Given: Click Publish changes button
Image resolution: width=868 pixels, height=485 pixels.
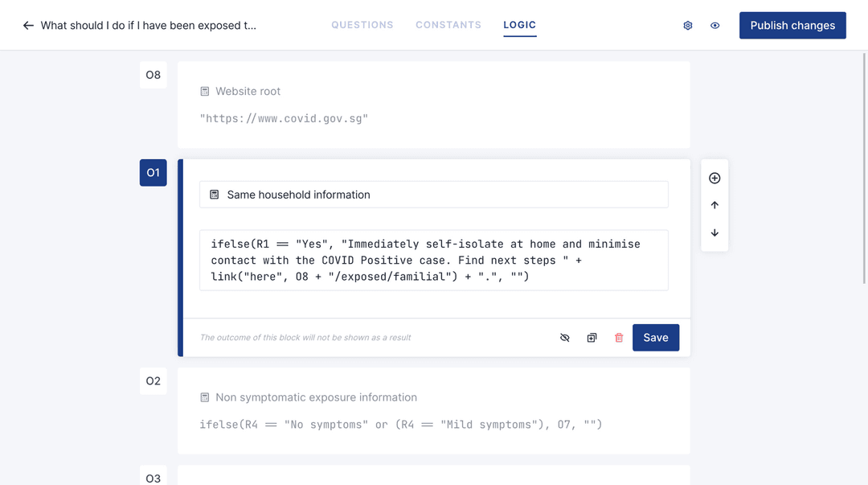Looking at the screenshot, I should 792,26.
